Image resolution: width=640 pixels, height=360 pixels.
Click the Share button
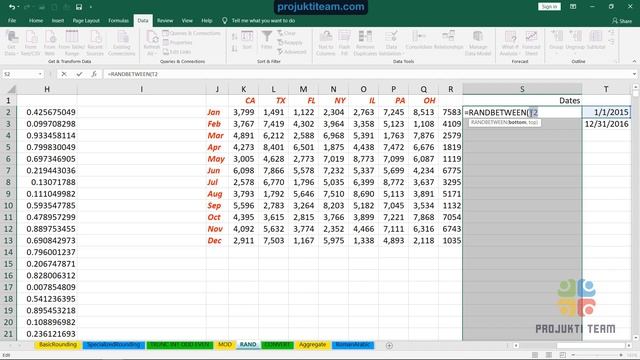[622, 20]
